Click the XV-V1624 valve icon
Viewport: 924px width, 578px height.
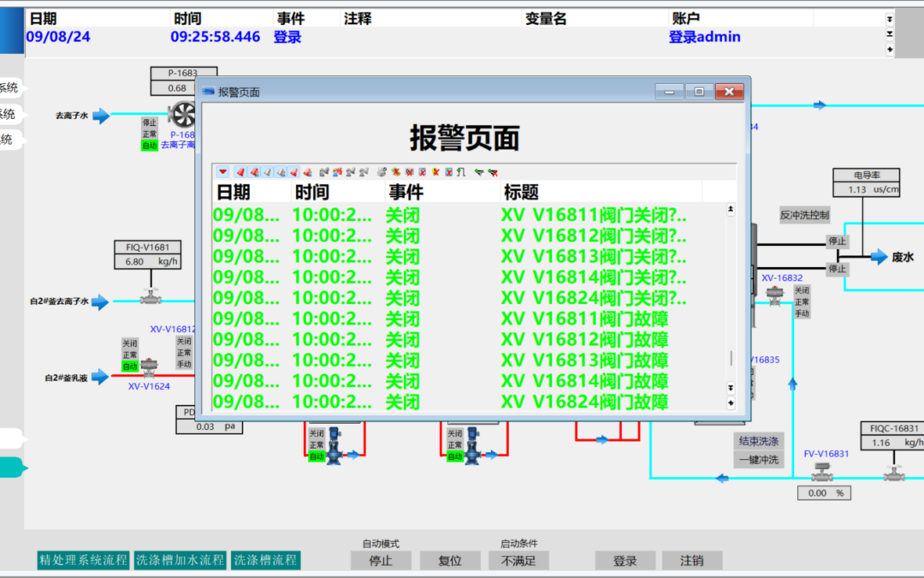click(149, 368)
